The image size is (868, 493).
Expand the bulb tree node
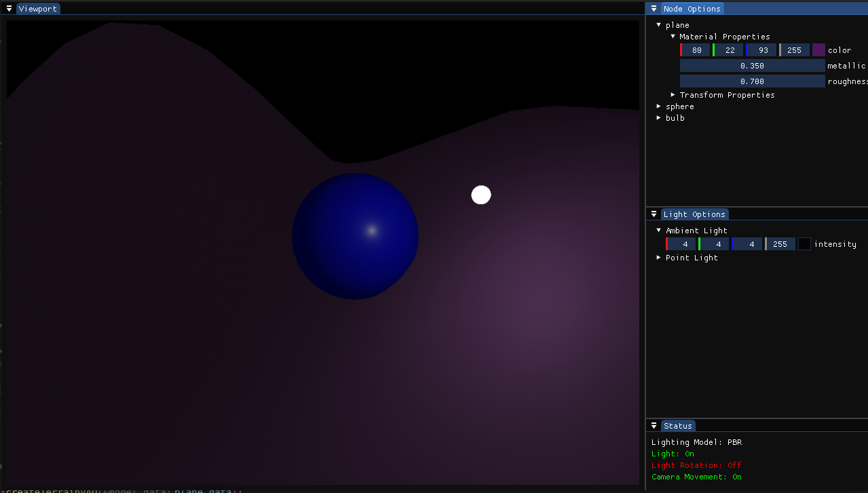pos(658,118)
